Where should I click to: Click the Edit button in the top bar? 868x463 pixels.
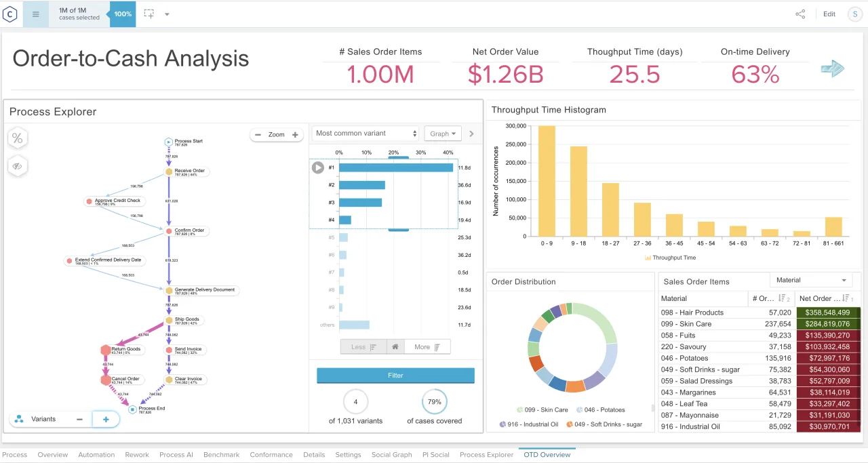829,14
